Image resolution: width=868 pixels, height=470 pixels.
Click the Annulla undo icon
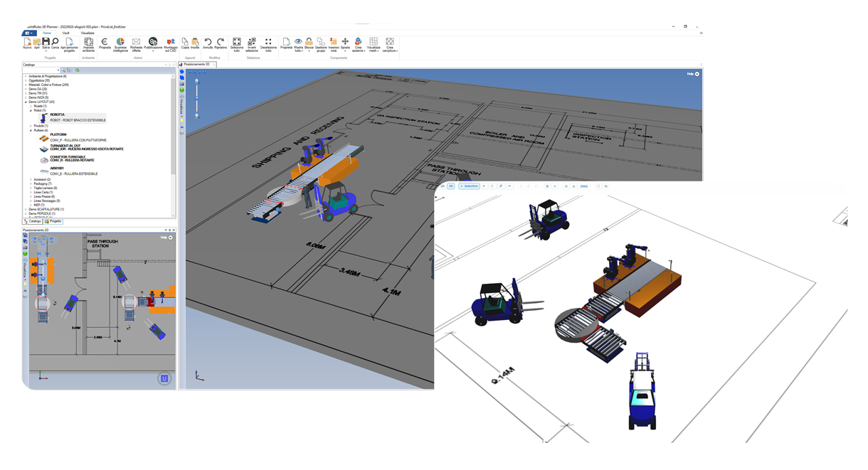pos(208,43)
